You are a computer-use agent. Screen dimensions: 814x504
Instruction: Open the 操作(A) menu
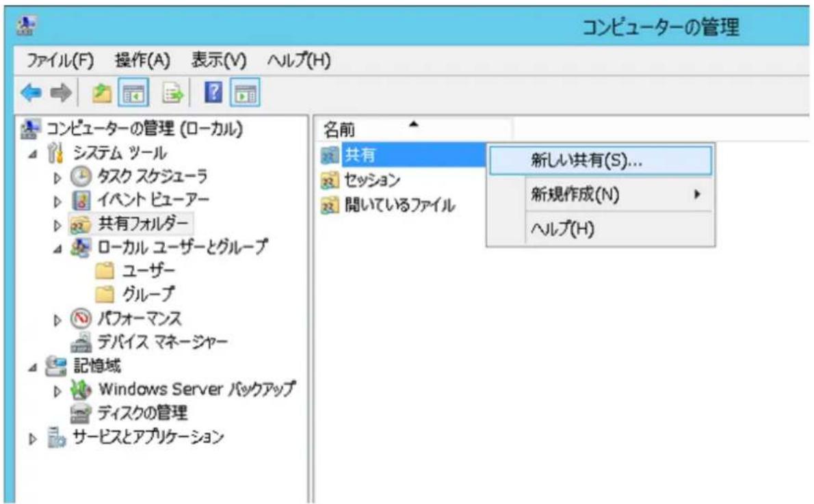coord(142,60)
